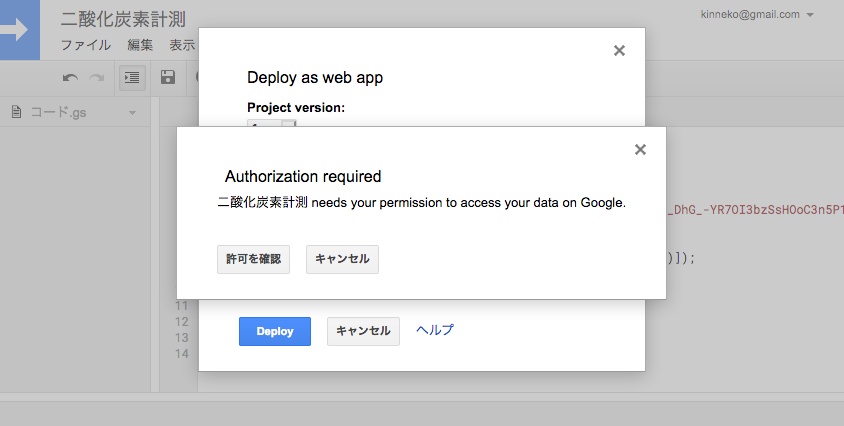Click the project title 二酸化炭素計測
844x426 pixels.
[x=123, y=19]
